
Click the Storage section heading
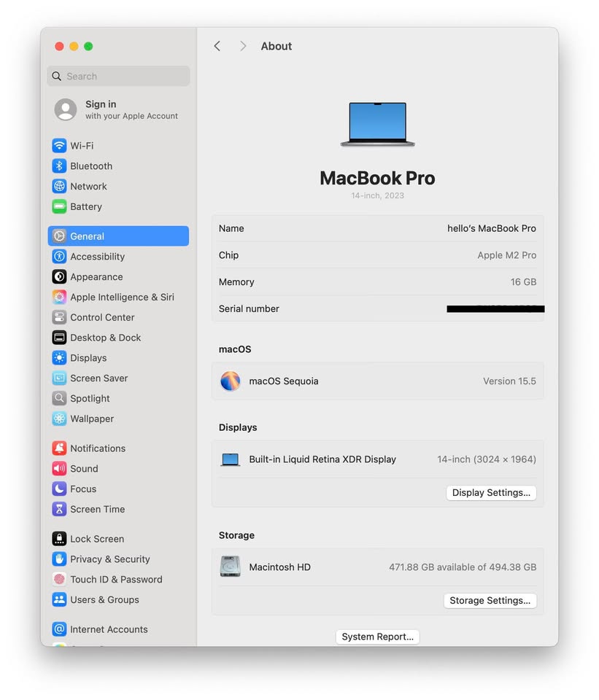(236, 534)
